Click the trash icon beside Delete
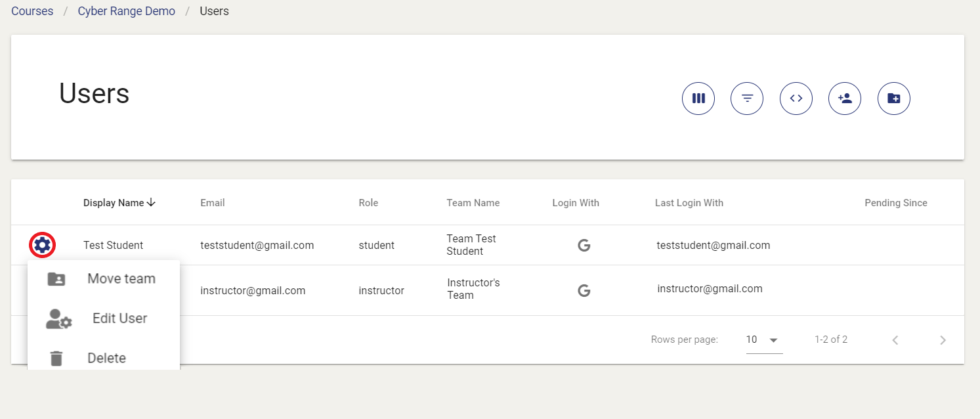980x419 pixels. coord(56,357)
